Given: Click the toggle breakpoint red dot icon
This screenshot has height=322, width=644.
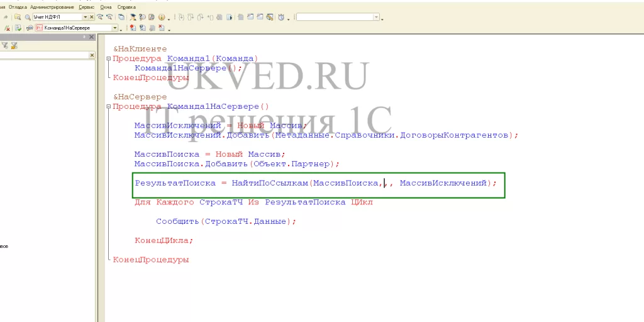Looking at the screenshot, I should [132, 28].
